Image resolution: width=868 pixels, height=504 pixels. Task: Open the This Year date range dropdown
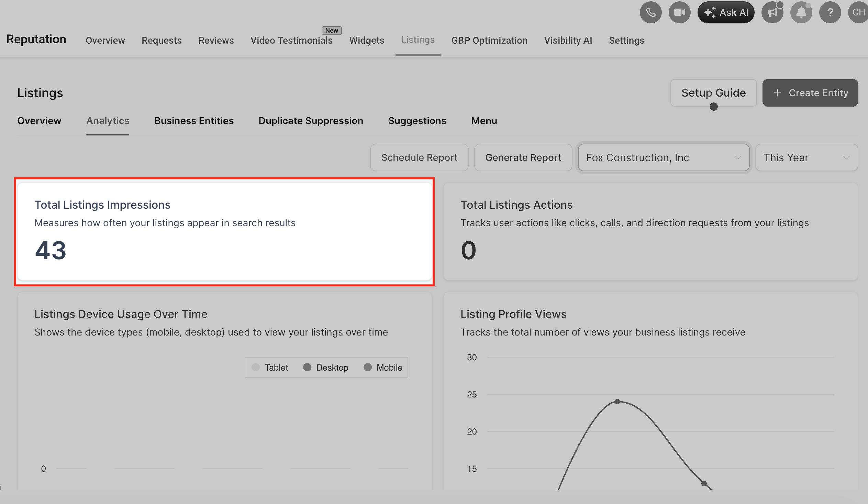click(806, 158)
